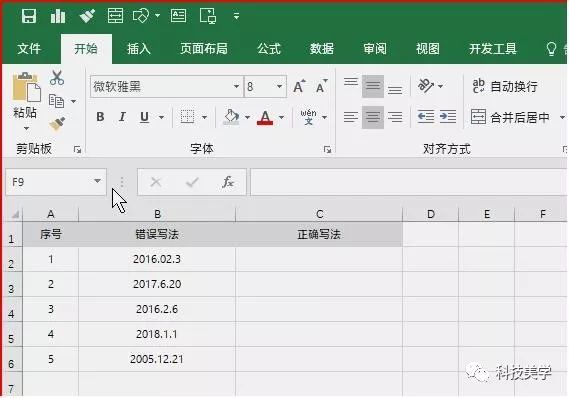The height and width of the screenshot is (398, 569).
Task: Click the fx Insert Function icon
Action: point(228,182)
